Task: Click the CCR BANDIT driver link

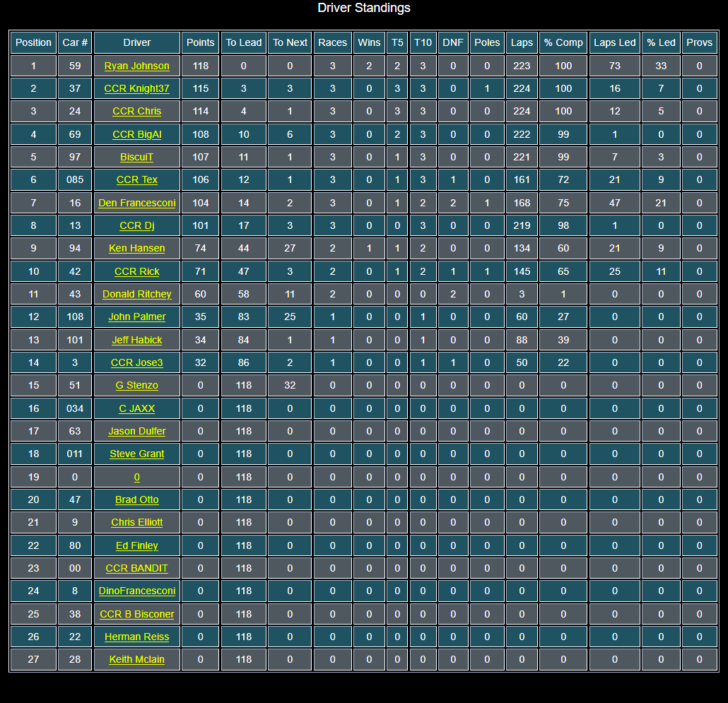Action: click(x=136, y=569)
